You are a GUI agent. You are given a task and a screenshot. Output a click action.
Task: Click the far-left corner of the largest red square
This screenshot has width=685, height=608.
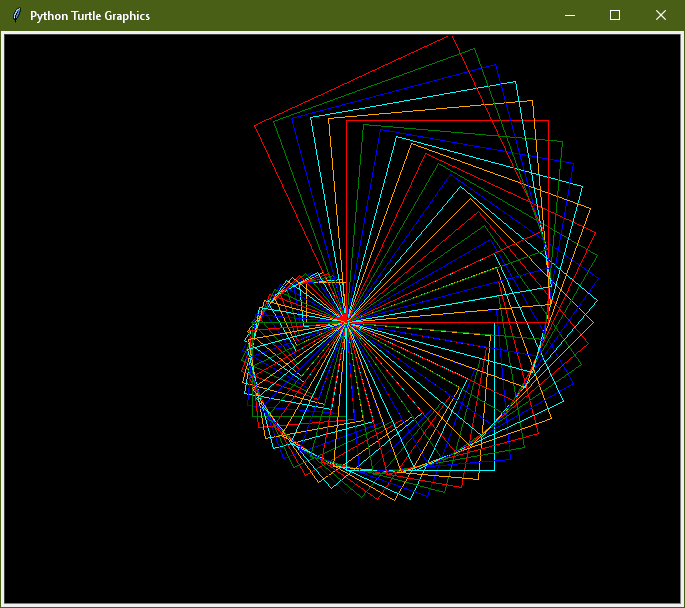pos(255,126)
